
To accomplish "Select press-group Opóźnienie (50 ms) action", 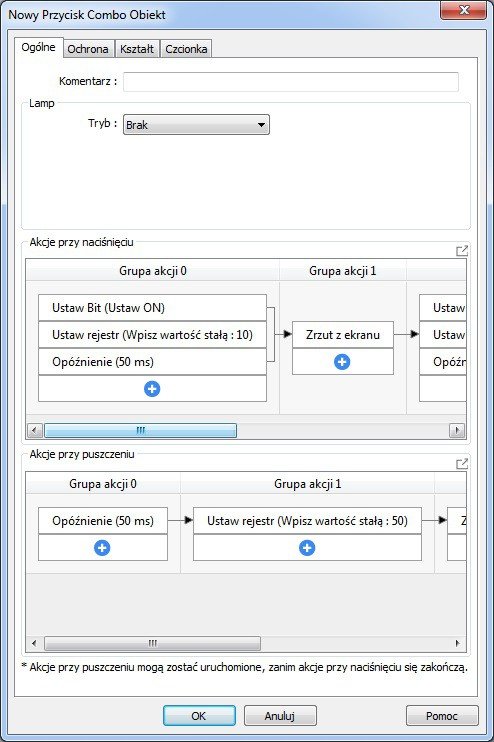I will pyautogui.click(x=152, y=362).
